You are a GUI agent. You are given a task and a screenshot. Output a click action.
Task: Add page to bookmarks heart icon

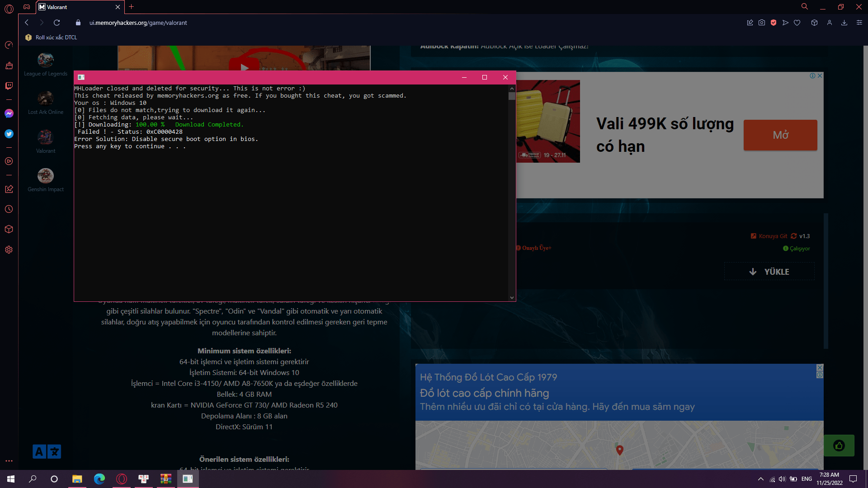coord(797,23)
